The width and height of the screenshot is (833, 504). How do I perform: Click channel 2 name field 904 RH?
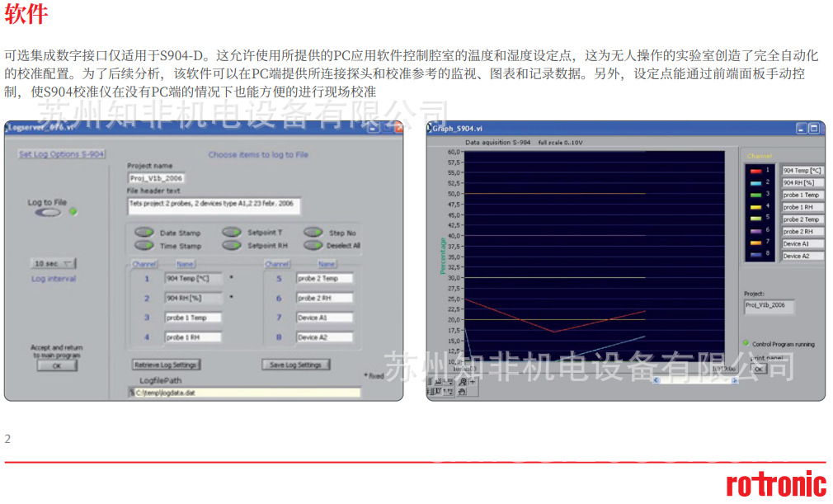click(x=193, y=298)
